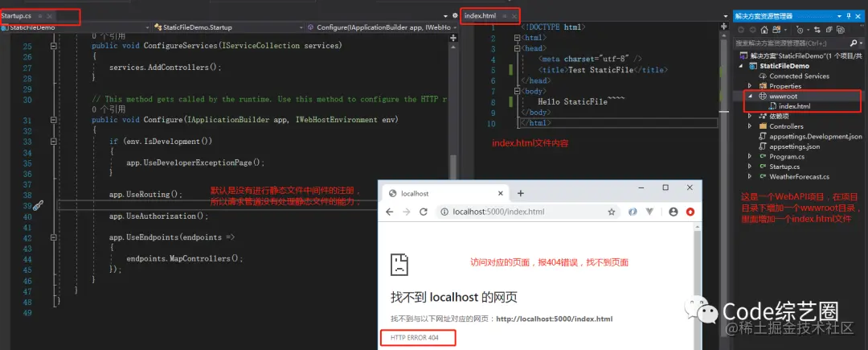Click the localhost browser tab
The height and width of the screenshot is (350, 868).
pyautogui.click(x=445, y=194)
